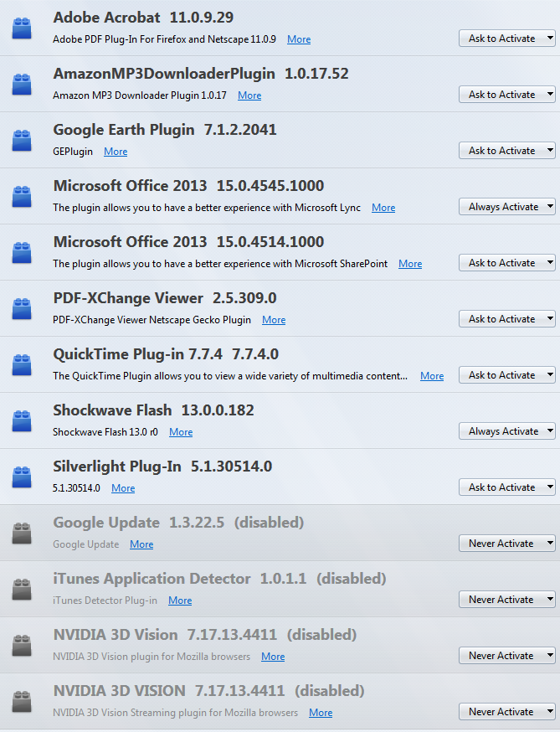Select the PDF-XChange Viewer plugin title
Screen dimensions: 560x732
(x=128, y=298)
